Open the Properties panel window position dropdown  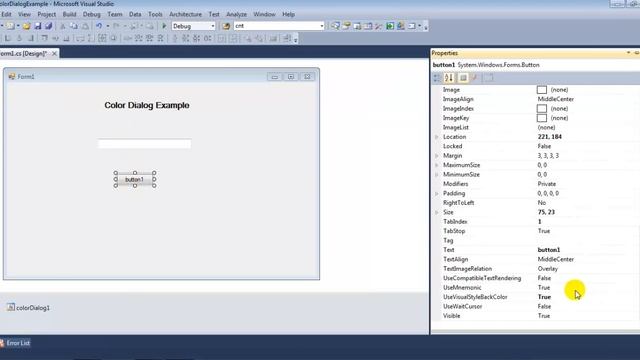coord(628,53)
